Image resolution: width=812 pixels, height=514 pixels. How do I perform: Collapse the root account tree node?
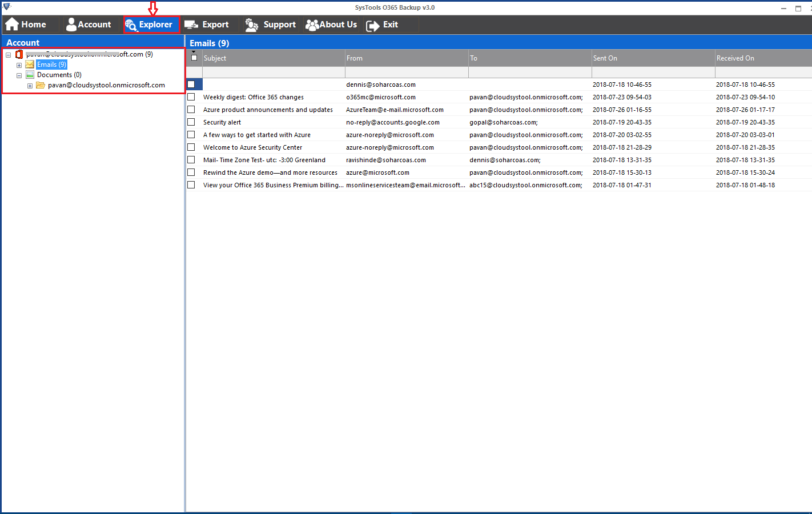coord(8,55)
